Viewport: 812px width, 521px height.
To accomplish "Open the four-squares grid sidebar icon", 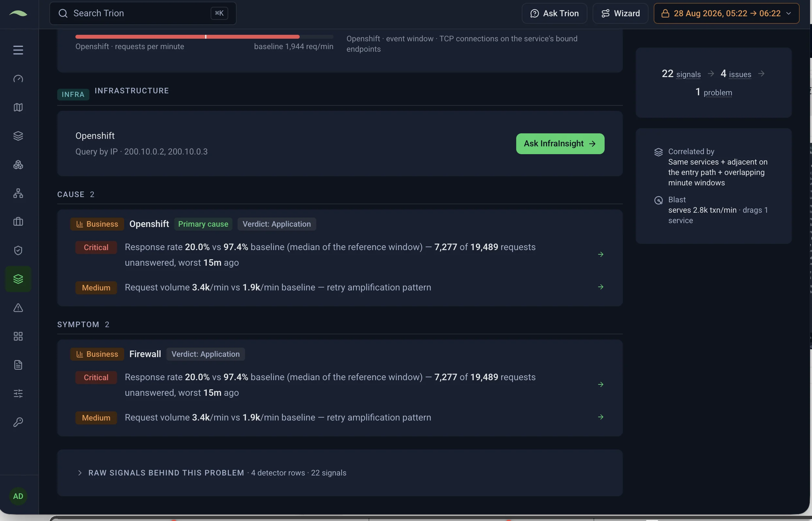I will tap(18, 336).
